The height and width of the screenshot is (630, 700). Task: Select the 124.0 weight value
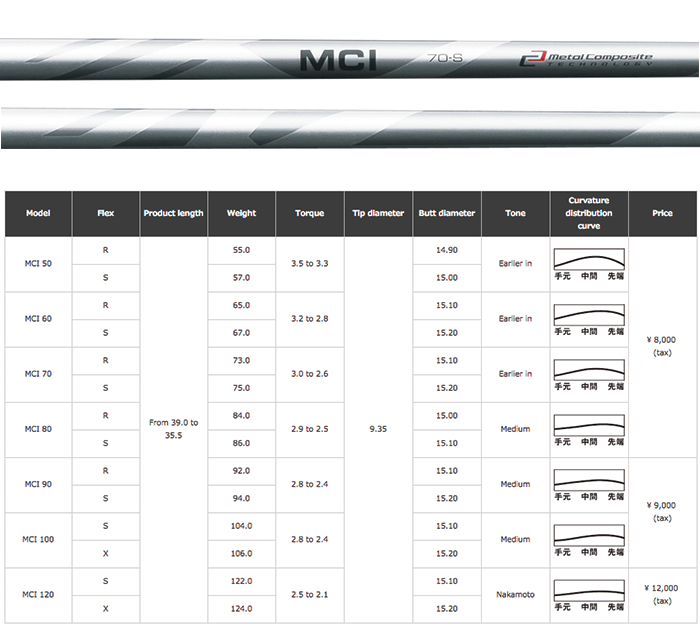click(241, 608)
